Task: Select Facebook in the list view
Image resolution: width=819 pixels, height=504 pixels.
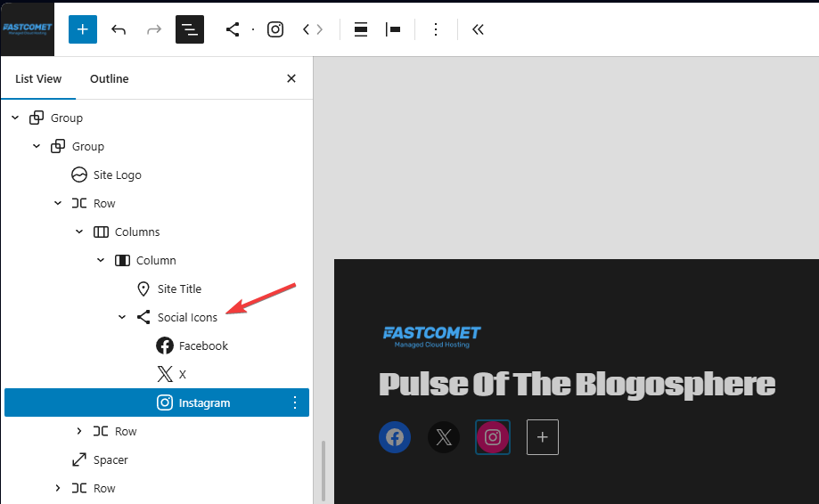Action: click(x=203, y=345)
